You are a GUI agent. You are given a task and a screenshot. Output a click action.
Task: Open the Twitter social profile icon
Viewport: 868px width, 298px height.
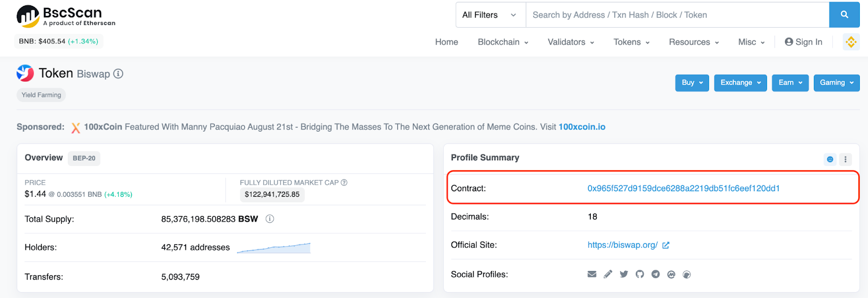click(x=624, y=274)
